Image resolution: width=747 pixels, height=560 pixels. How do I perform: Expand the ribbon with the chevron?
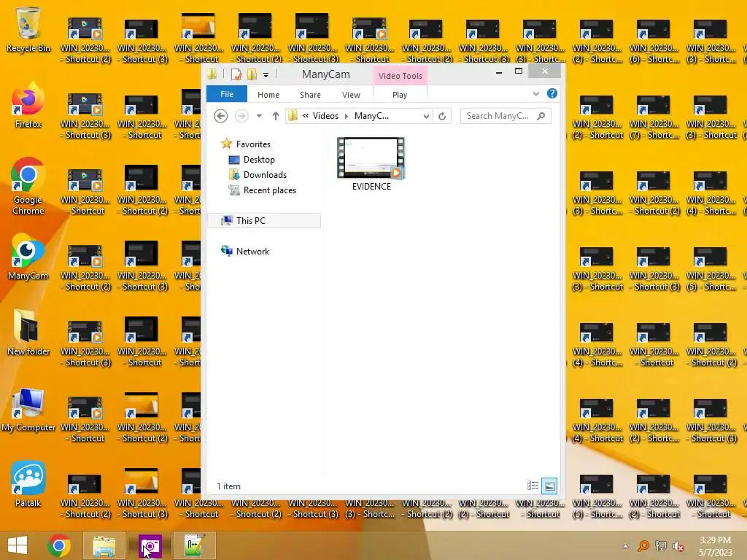tap(536, 94)
